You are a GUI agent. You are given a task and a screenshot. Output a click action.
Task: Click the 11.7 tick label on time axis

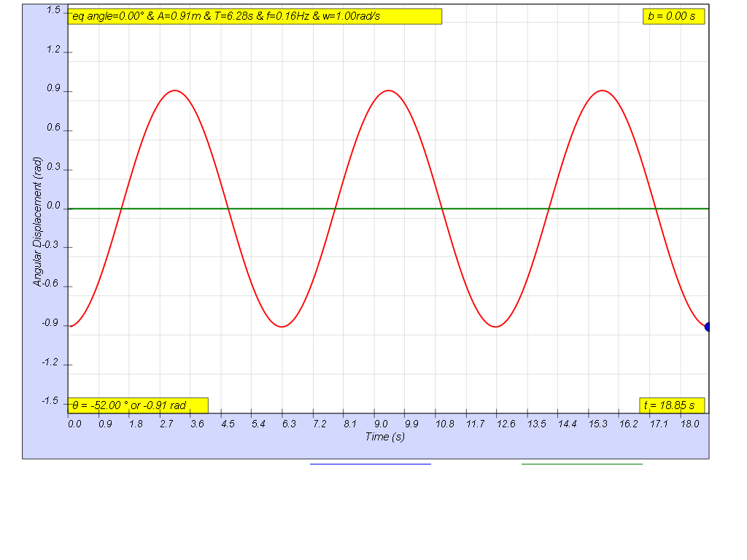pyautogui.click(x=476, y=424)
